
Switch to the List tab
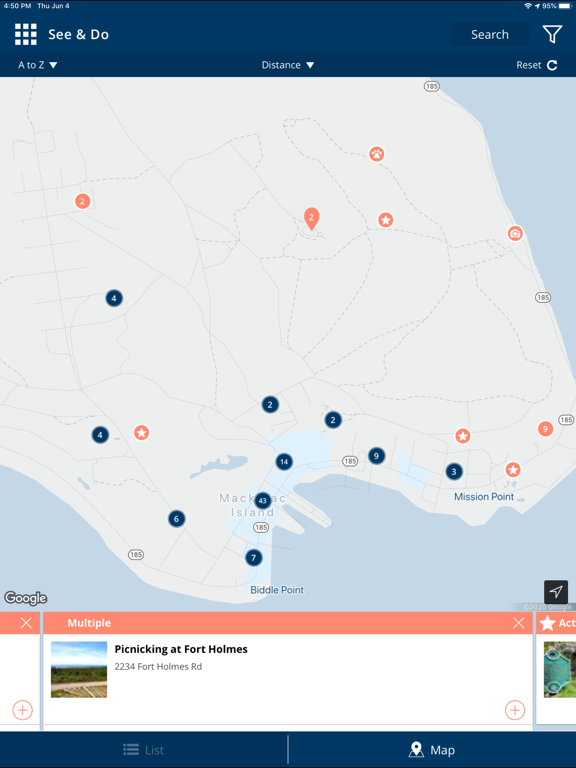(144, 750)
